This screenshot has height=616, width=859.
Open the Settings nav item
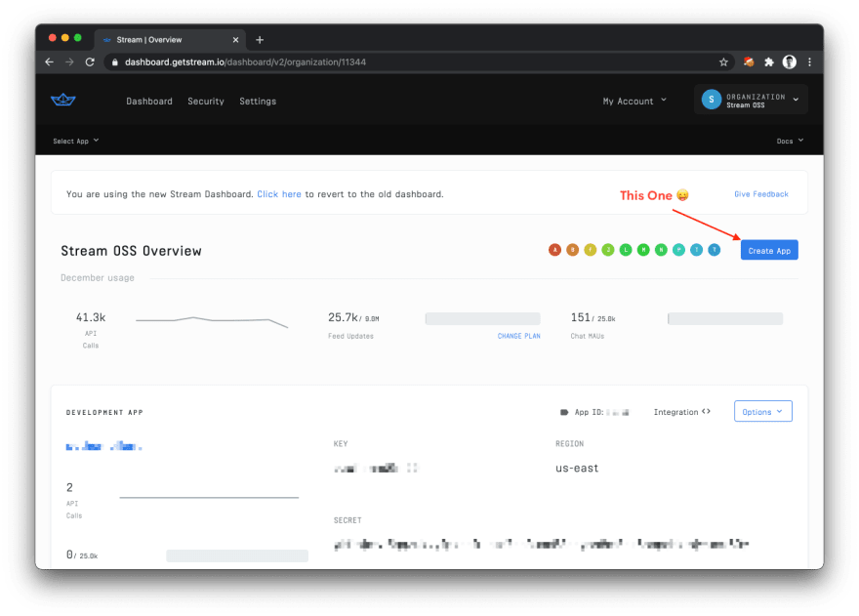[x=258, y=101]
